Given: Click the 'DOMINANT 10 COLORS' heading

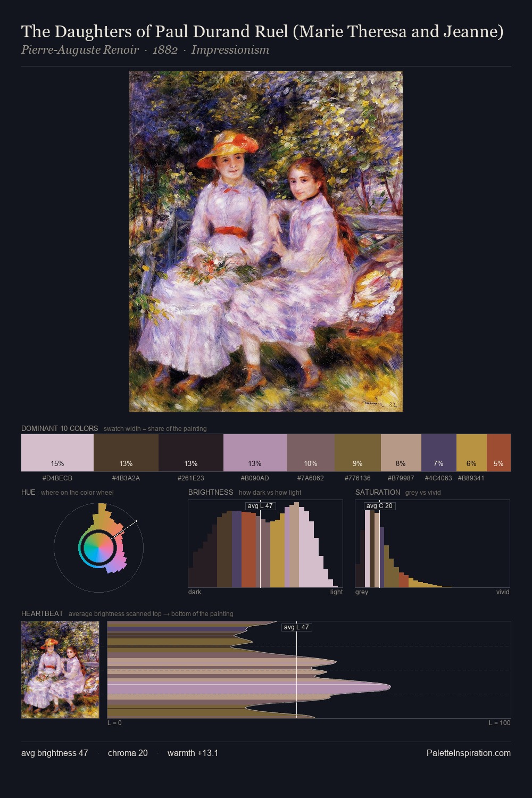Looking at the screenshot, I should (60, 428).
